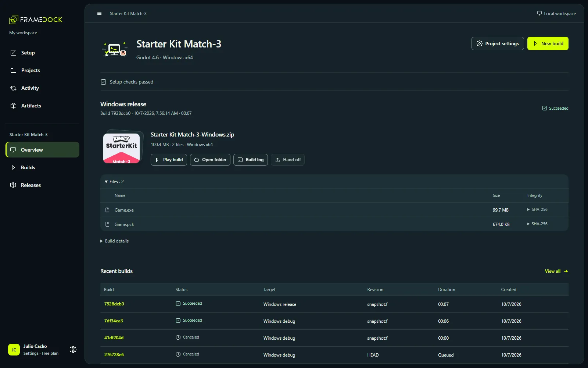Image resolution: width=588 pixels, height=368 pixels.
Task: Click Canceled clock icon in 41df204d row
Action: click(178, 337)
